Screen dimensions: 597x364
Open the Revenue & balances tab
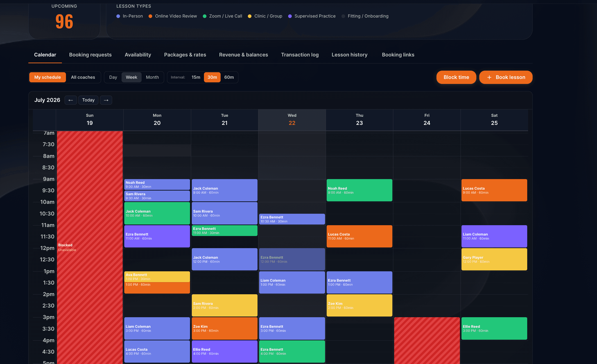[x=243, y=55]
